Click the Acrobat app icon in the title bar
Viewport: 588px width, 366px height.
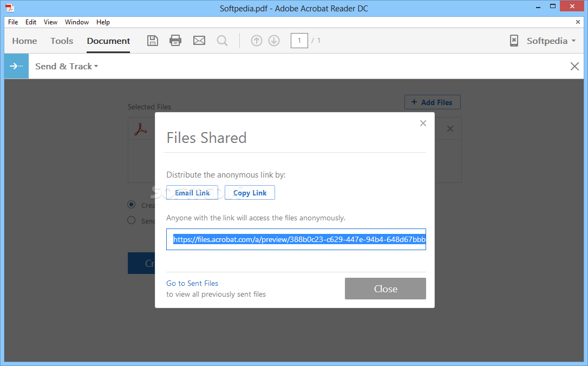10,8
